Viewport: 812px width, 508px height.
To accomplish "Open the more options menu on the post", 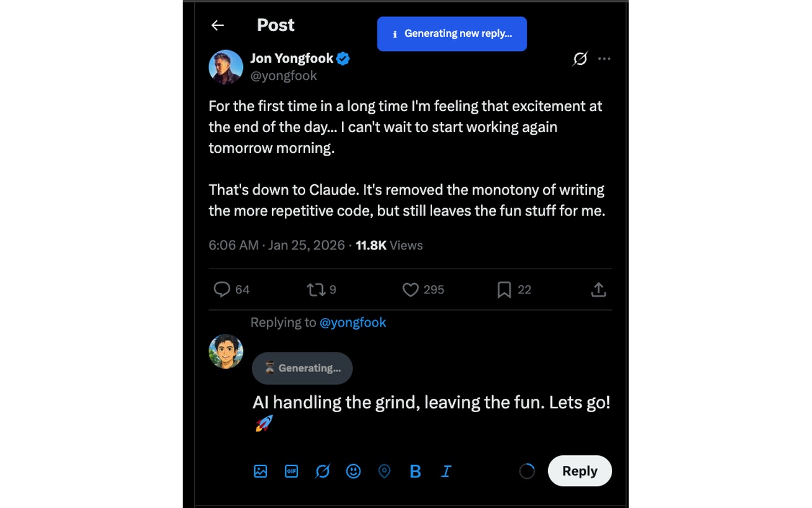I will coord(604,58).
